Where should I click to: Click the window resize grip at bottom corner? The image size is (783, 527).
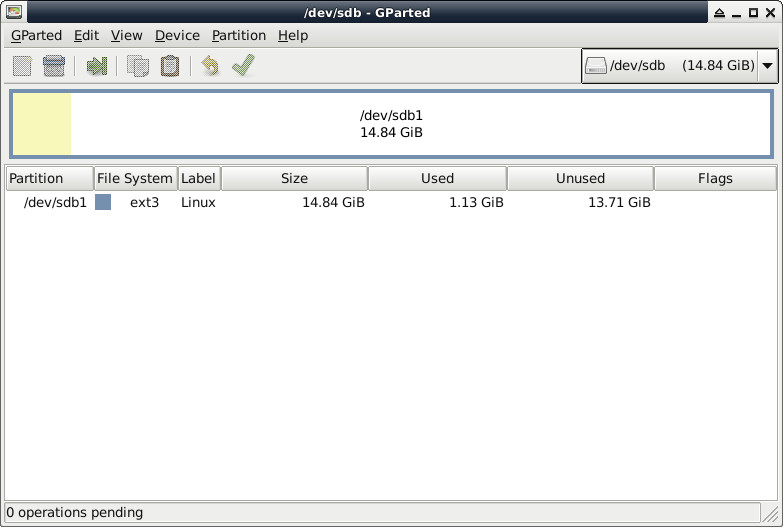click(x=771, y=515)
